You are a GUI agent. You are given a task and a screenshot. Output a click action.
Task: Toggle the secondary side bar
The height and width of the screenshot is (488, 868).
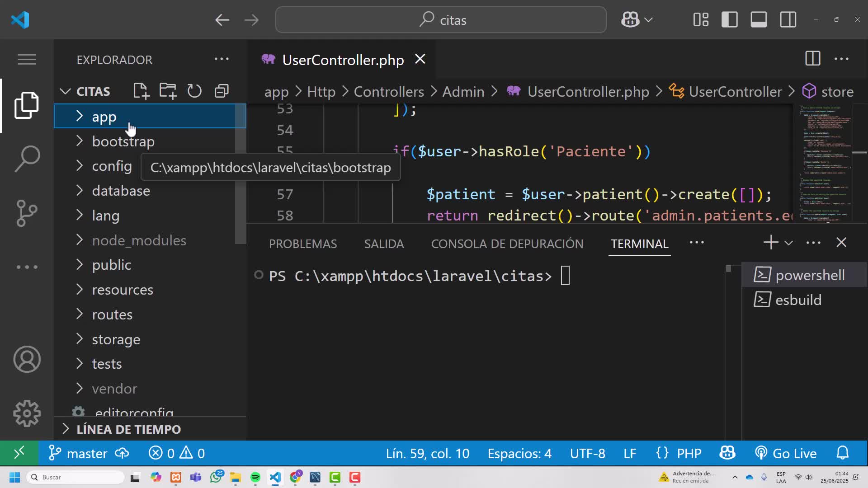point(788,19)
